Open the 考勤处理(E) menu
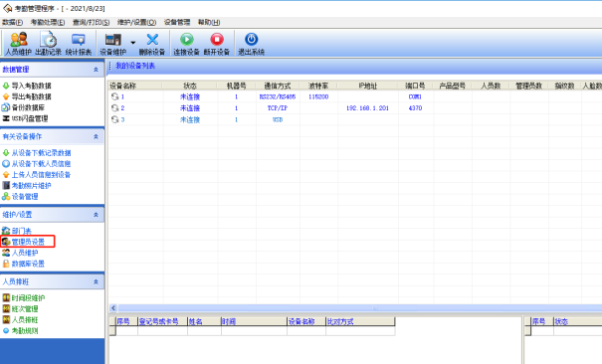602x364 pixels. [x=48, y=22]
